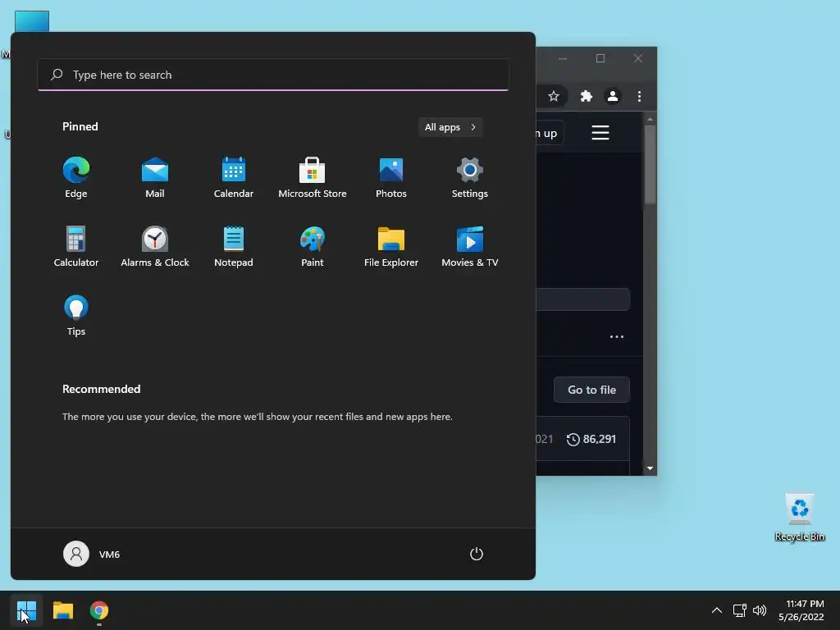Bookmark the page with Chrome's star icon

click(x=554, y=97)
